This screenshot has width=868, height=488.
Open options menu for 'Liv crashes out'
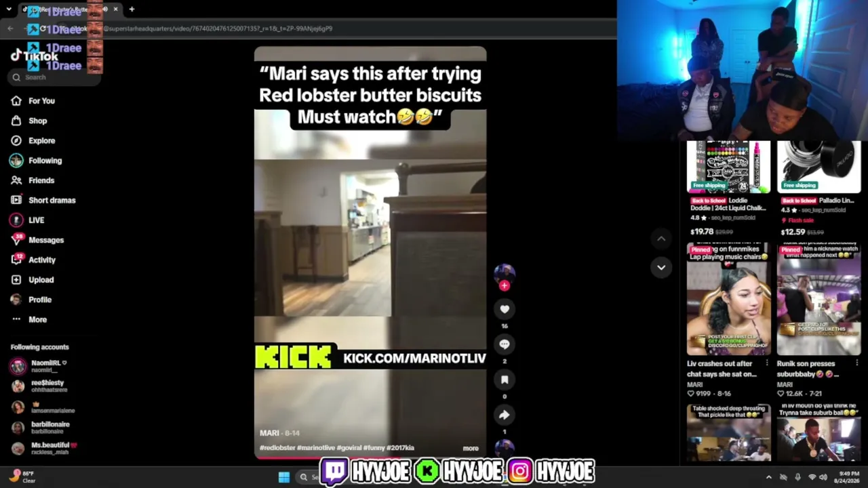click(767, 363)
